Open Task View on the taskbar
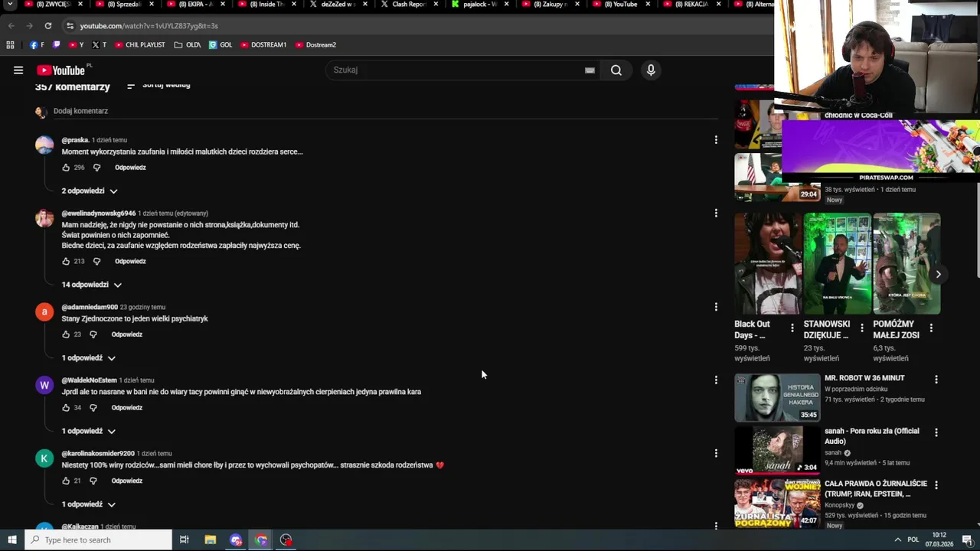Viewport: 980px width, 551px height. (185, 540)
